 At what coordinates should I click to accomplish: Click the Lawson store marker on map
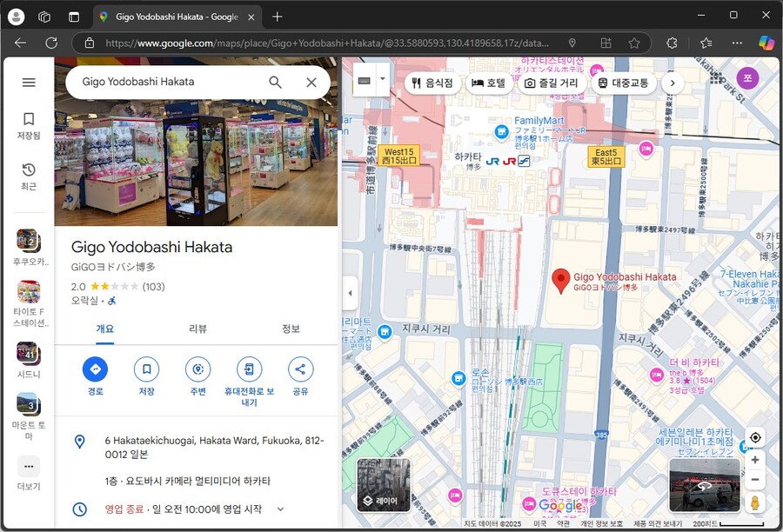point(458,378)
